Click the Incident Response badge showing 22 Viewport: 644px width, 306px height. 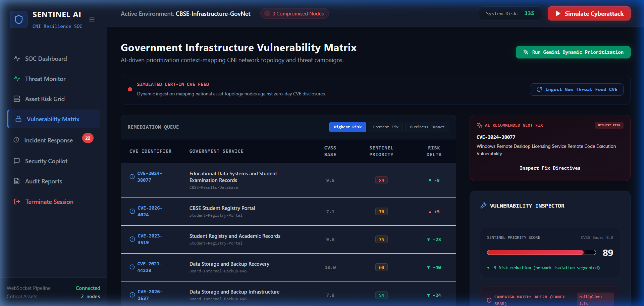tap(88, 138)
